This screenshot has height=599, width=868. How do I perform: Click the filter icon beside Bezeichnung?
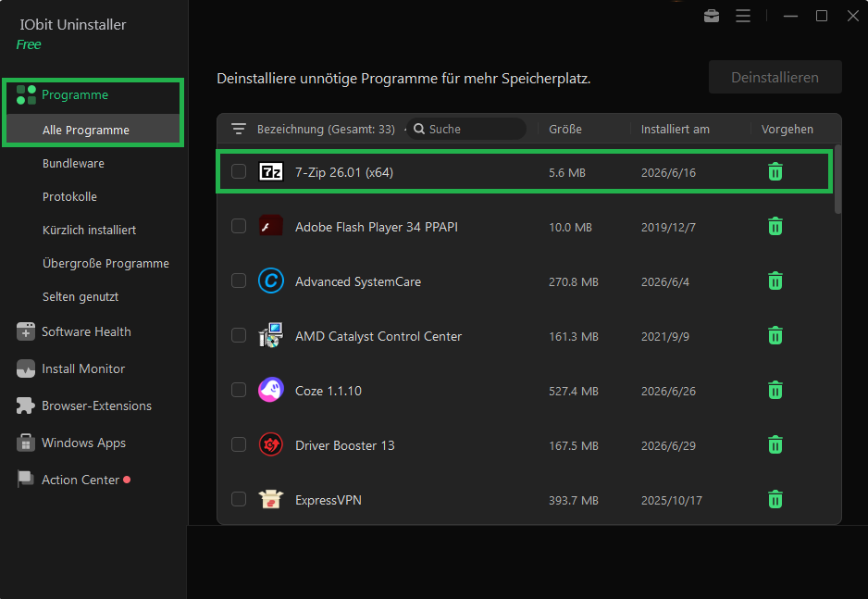tap(239, 129)
